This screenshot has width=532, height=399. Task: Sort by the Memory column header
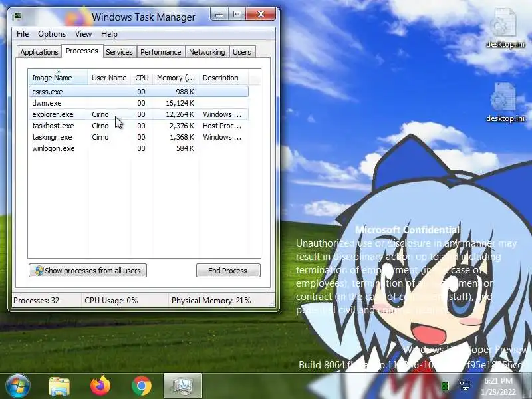(x=176, y=78)
